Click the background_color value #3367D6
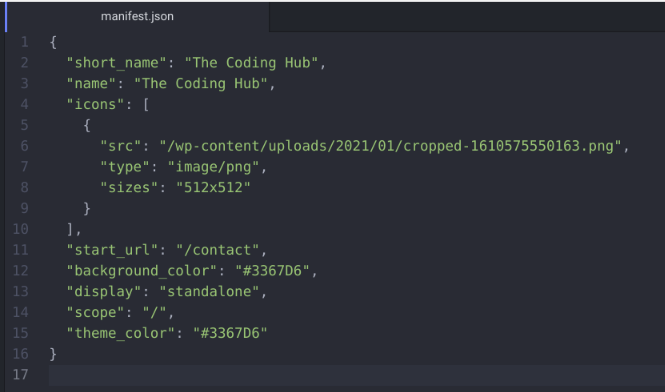 [272, 271]
